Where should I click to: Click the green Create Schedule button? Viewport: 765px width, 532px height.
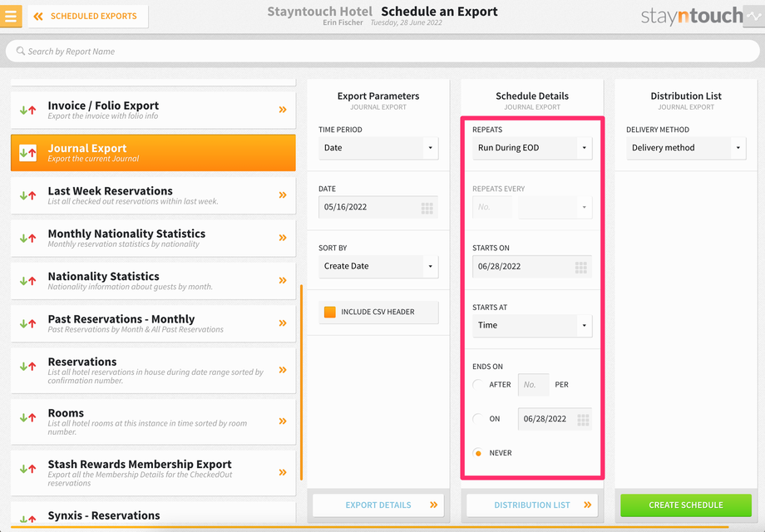tap(686, 505)
